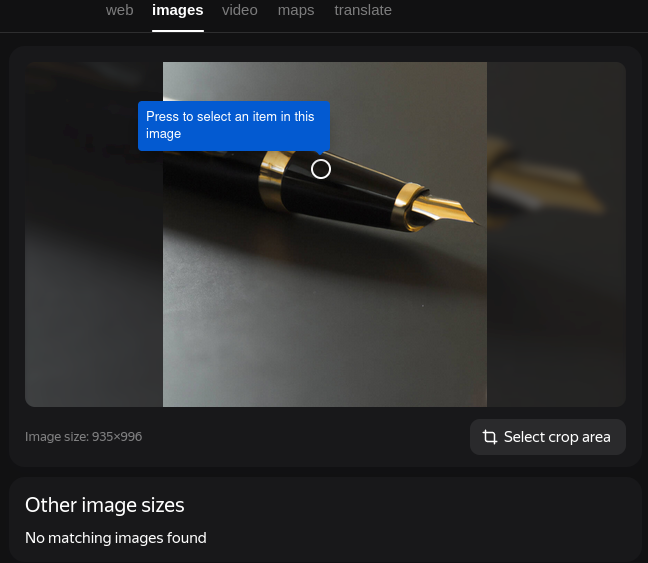Screen dimensions: 648x563
Task: Open the video tab
Action: tap(240, 10)
